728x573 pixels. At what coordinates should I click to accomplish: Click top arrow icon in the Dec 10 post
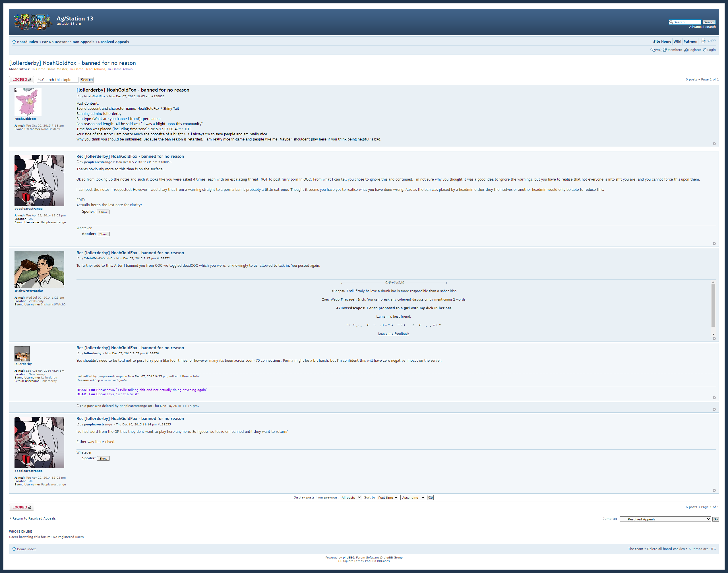click(x=714, y=491)
